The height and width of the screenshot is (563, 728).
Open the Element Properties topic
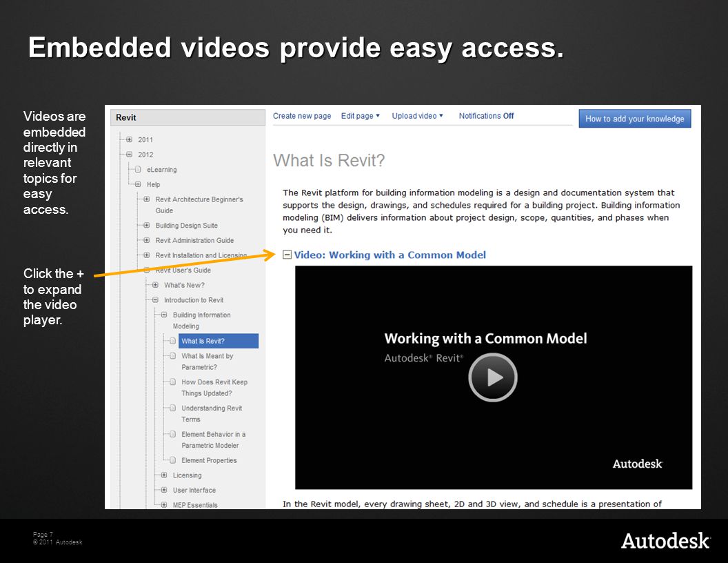(x=209, y=460)
